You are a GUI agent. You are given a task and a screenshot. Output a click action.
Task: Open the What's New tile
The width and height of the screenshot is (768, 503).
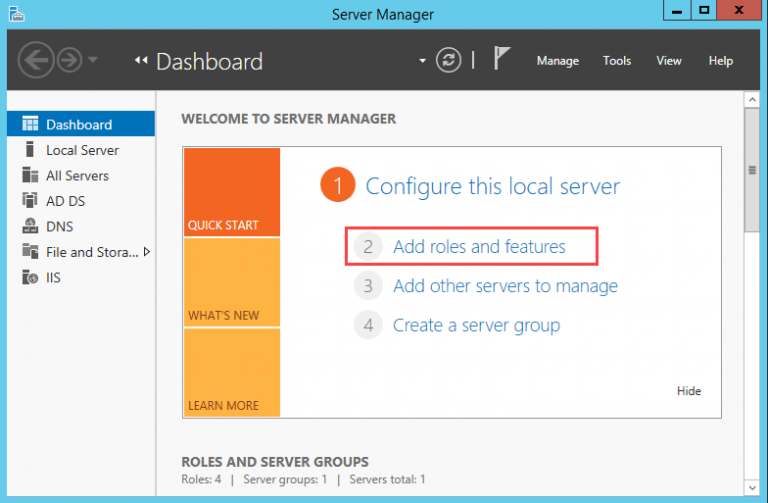click(232, 283)
